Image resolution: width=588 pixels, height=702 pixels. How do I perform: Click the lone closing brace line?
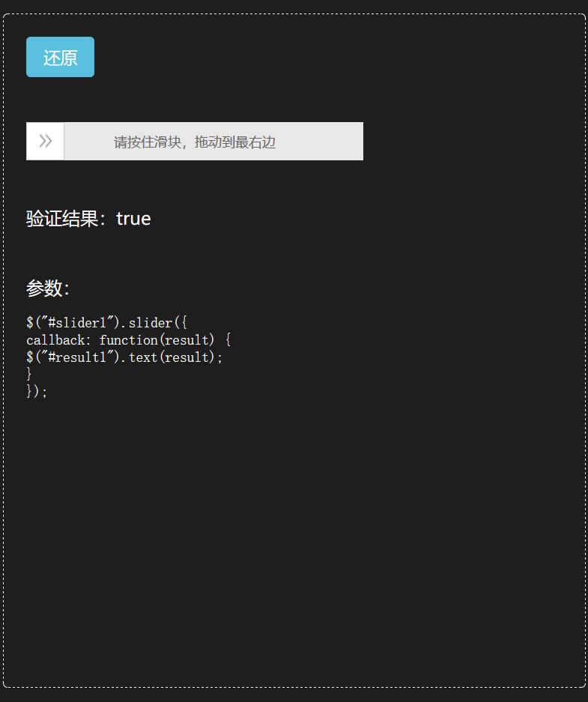tap(29, 374)
